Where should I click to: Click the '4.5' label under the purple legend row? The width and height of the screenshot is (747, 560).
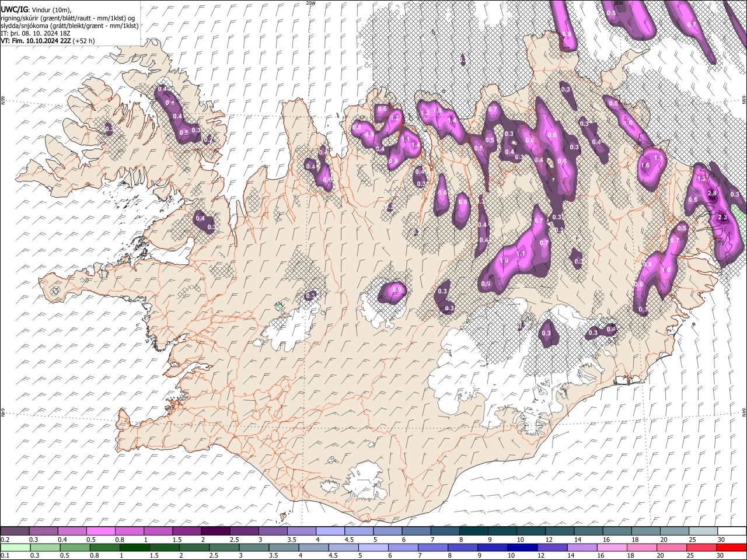[x=350, y=540]
